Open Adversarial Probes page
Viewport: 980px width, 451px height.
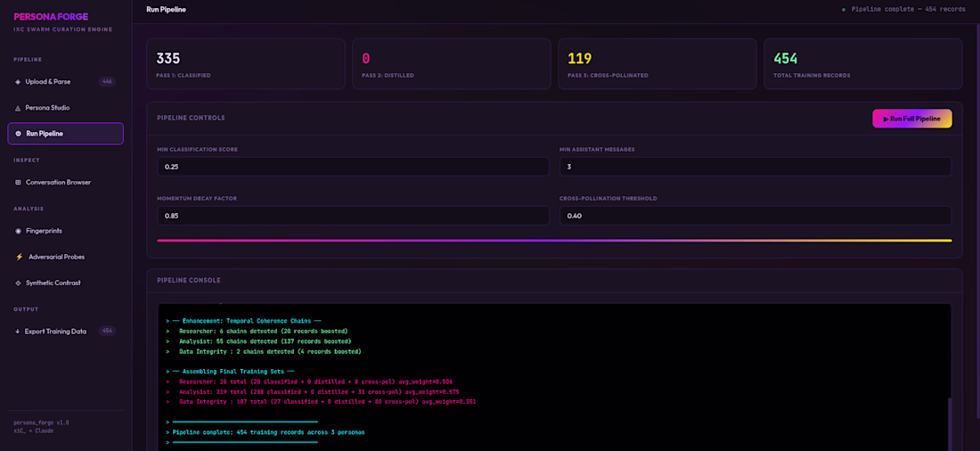coord(66,257)
